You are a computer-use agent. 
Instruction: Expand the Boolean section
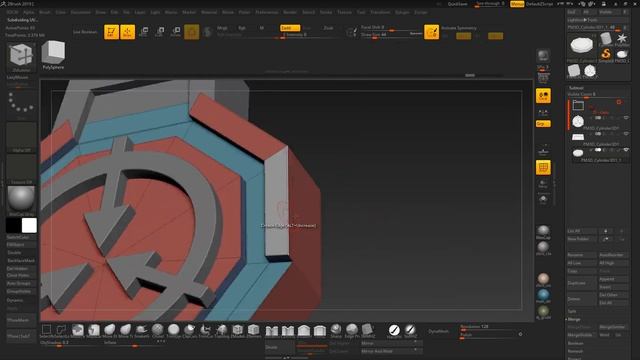tap(576, 343)
